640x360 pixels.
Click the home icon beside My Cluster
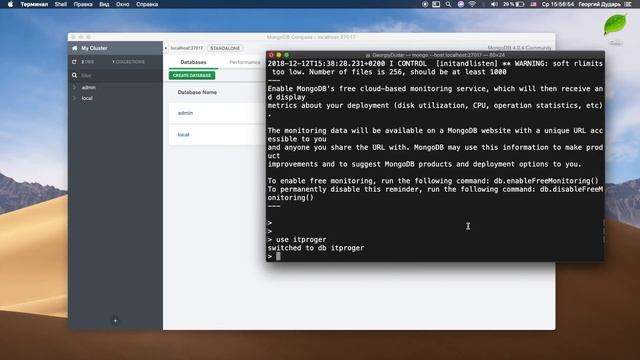tap(75, 48)
